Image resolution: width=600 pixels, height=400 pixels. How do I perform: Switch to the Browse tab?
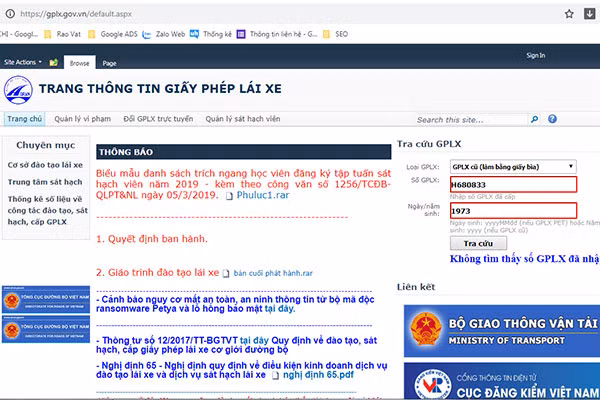pyautogui.click(x=80, y=63)
